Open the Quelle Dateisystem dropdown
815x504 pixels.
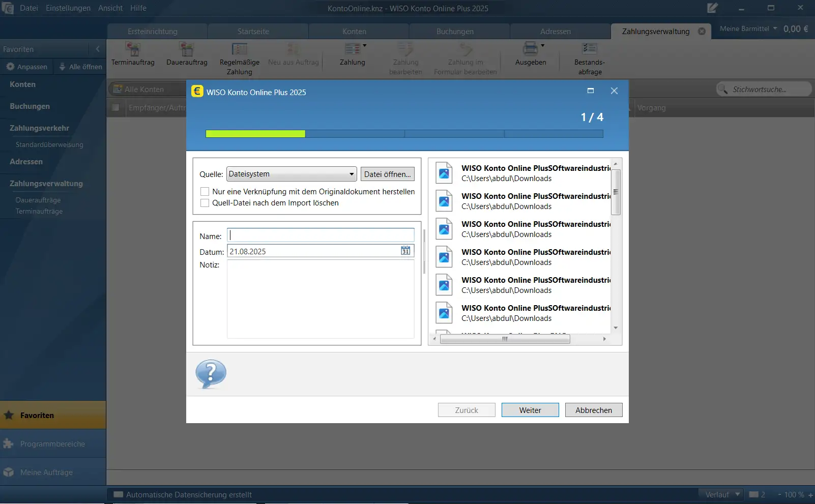(x=291, y=174)
